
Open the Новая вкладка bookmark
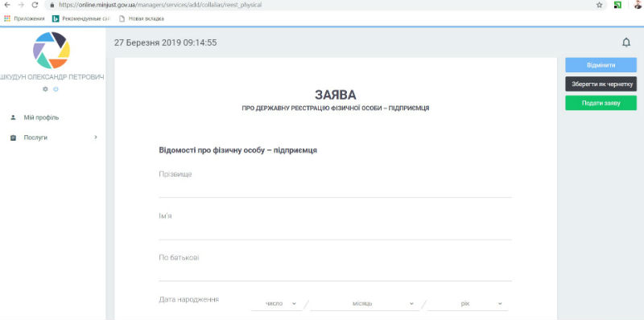coord(142,18)
